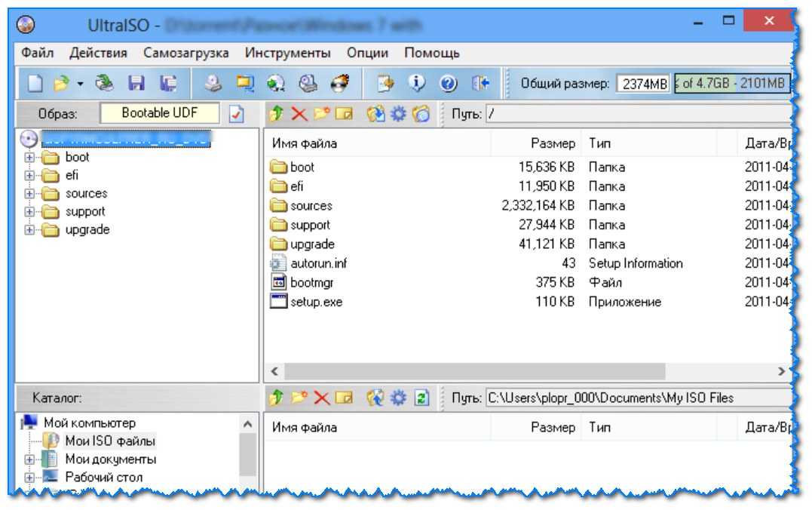The height and width of the screenshot is (510, 812).
Task: Open the Инструменты menu
Action: pos(287,53)
